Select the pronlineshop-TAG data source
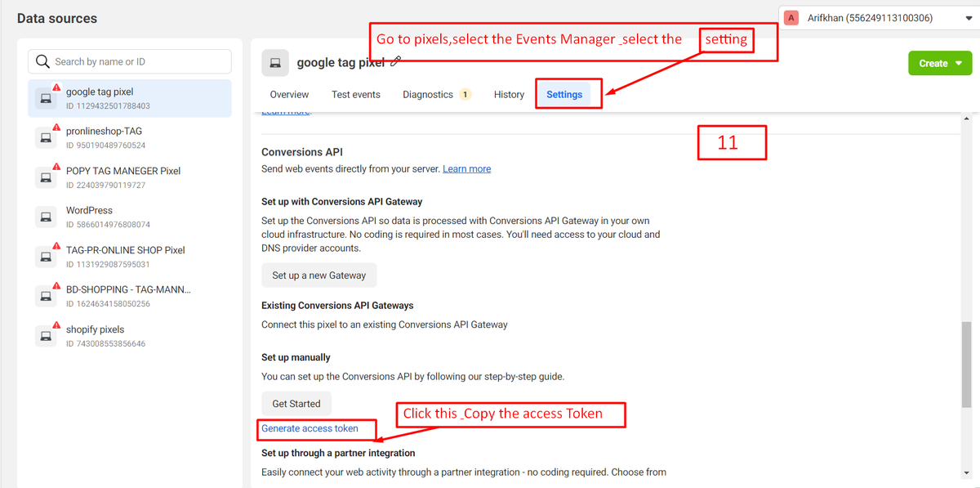980x488 pixels. click(x=130, y=138)
